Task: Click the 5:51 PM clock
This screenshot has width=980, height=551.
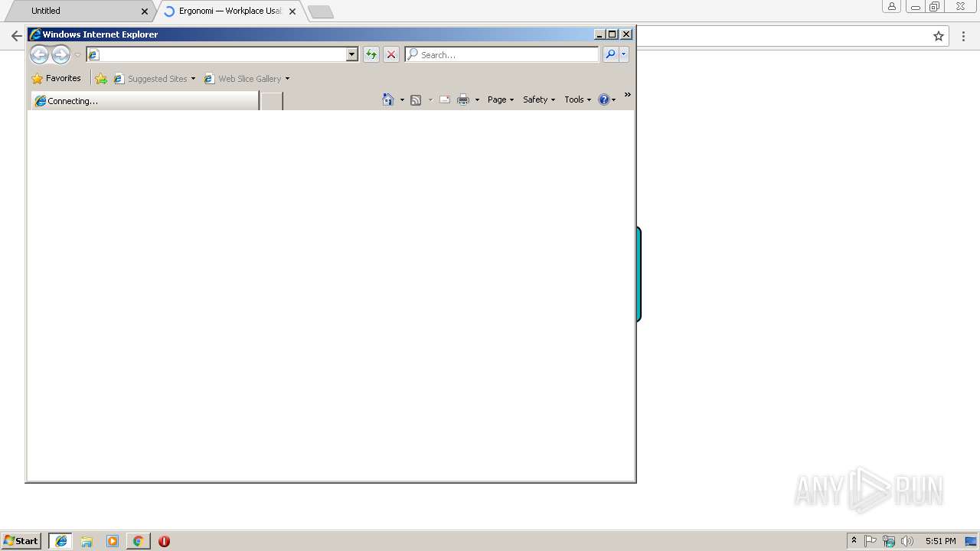Action: click(940, 541)
